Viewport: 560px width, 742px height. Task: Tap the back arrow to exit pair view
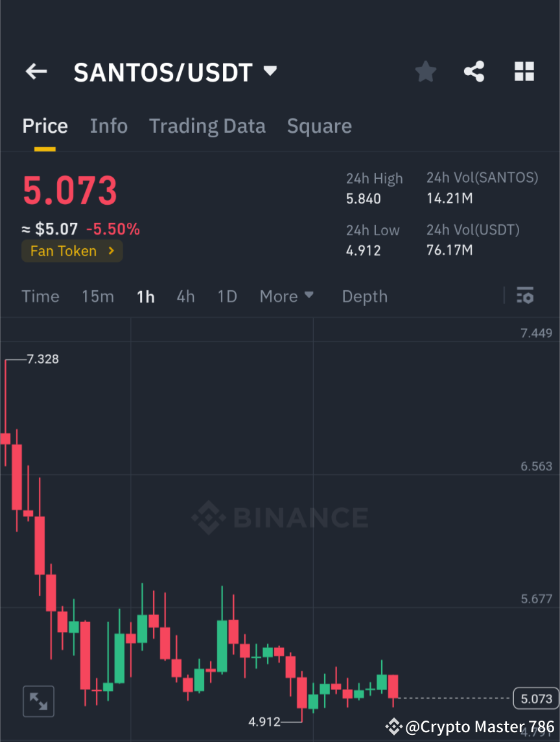coord(36,71)
